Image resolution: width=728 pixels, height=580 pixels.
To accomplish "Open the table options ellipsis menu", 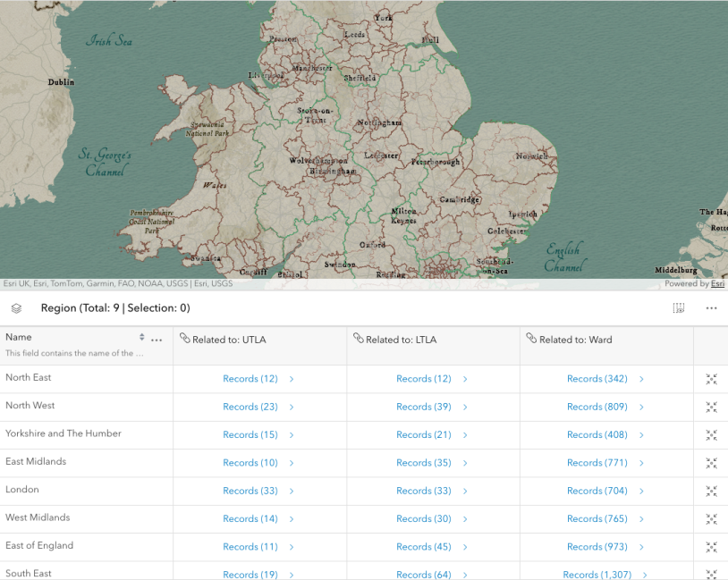I will (x=711, y=308).
